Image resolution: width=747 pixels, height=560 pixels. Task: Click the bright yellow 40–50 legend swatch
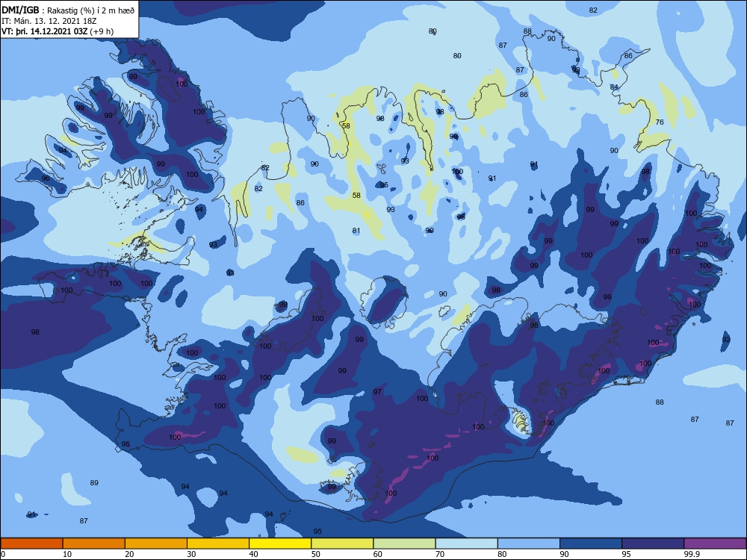pyautogui.click(x=280, y=544)
